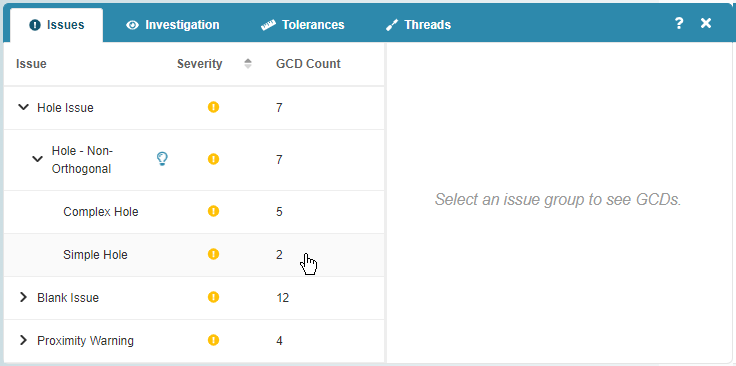Click the help question mark icon
Screen dimensions: 736x366
679,23
